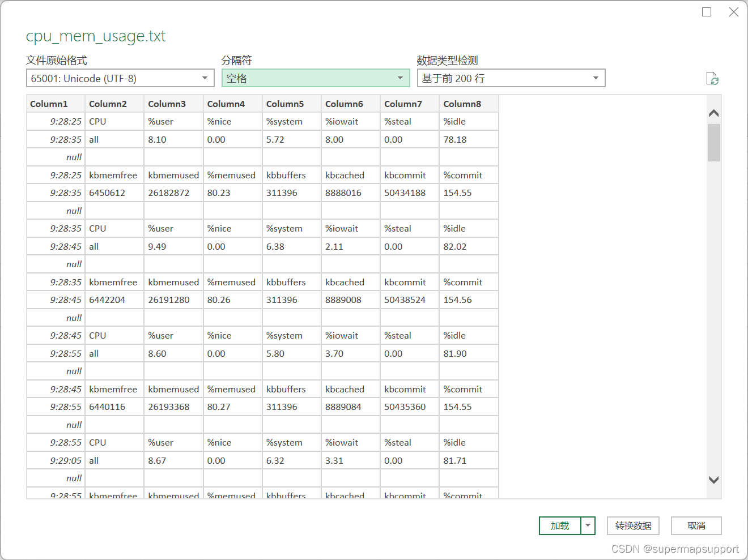748x560 pixels.
Task: Click the 9:29:05 time cell
Action: point(56,460)
